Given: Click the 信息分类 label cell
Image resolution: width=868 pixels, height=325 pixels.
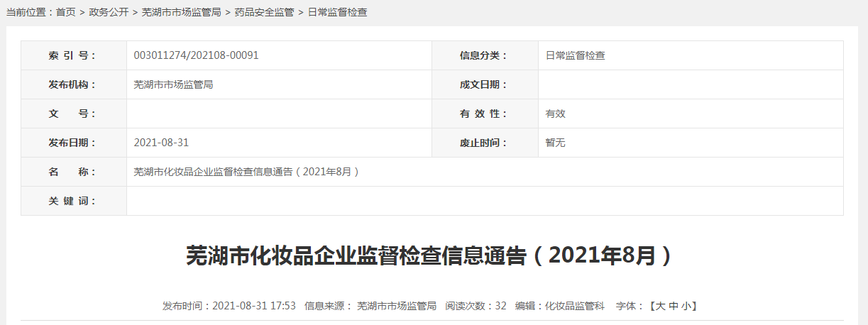Looking at the screenshot, I should coord(485,55).
